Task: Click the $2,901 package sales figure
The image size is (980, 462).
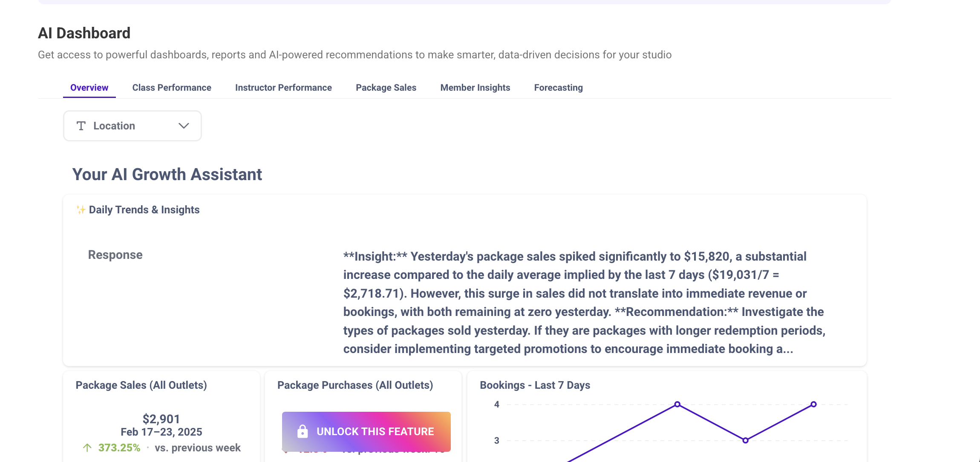Action: pos(161,419)
